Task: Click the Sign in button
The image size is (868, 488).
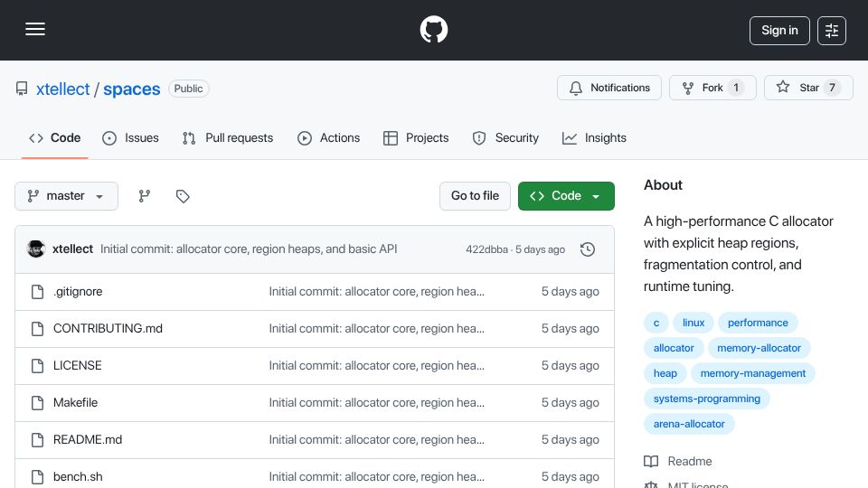Action: click(779, 31)
